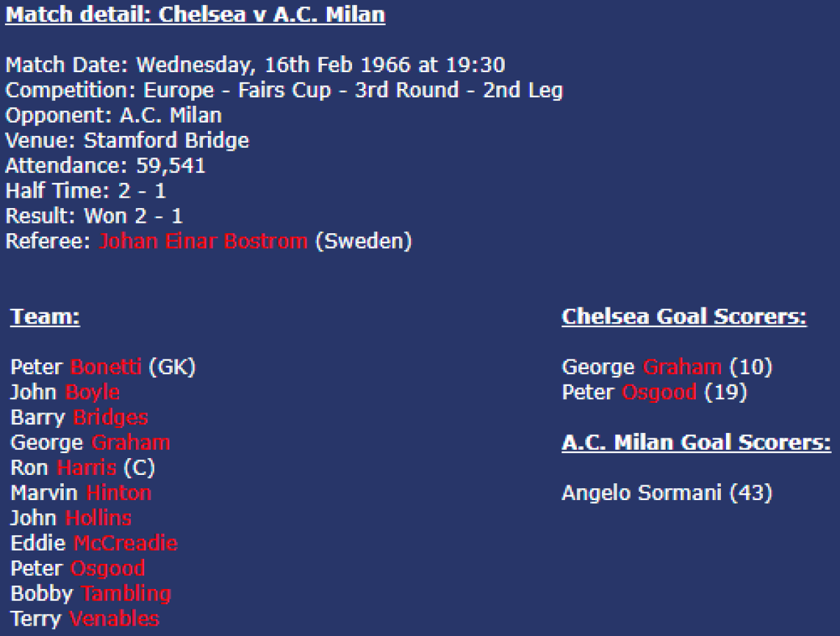
Task: Click Graham link under Chelsea Goal Scorers
Action: pyautogui.click(x=682, y=367)
